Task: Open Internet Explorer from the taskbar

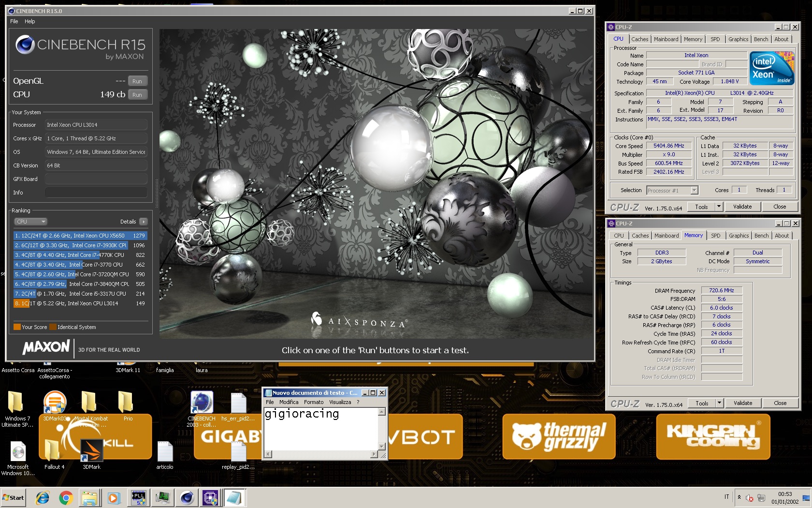Action: (43, 498)
